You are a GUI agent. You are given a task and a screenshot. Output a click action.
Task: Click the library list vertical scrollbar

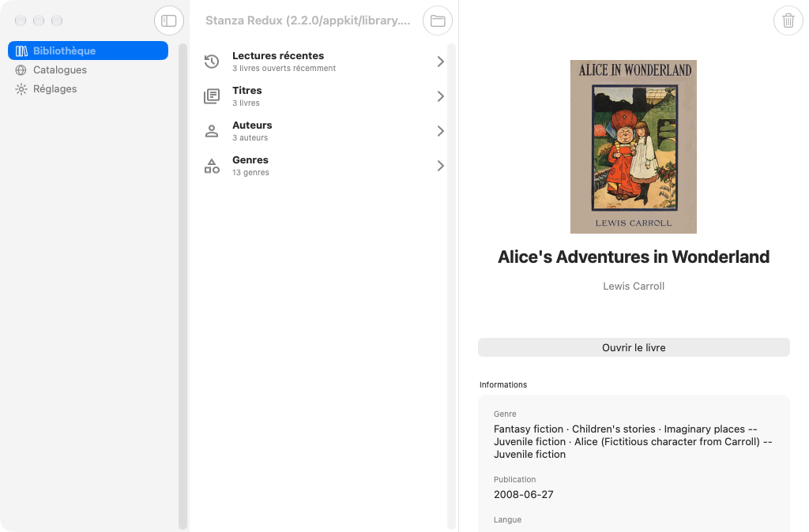[x=451, y=286]
